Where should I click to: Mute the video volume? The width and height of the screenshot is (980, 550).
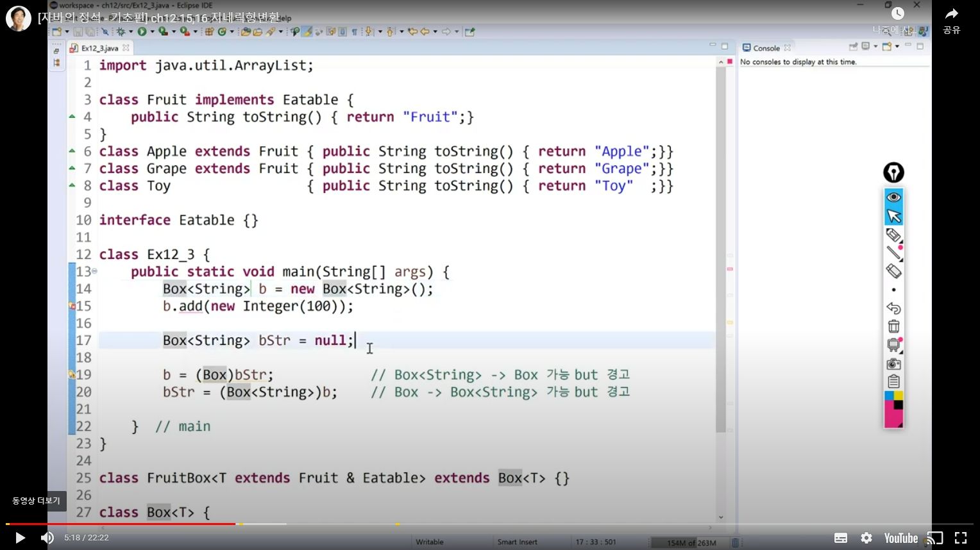[x=47, y=538]
